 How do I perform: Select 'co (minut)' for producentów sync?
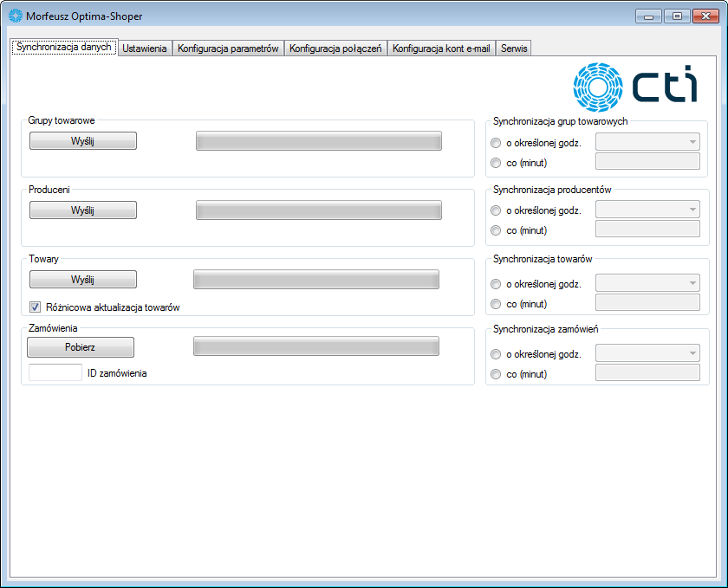[x=496, y=230]
